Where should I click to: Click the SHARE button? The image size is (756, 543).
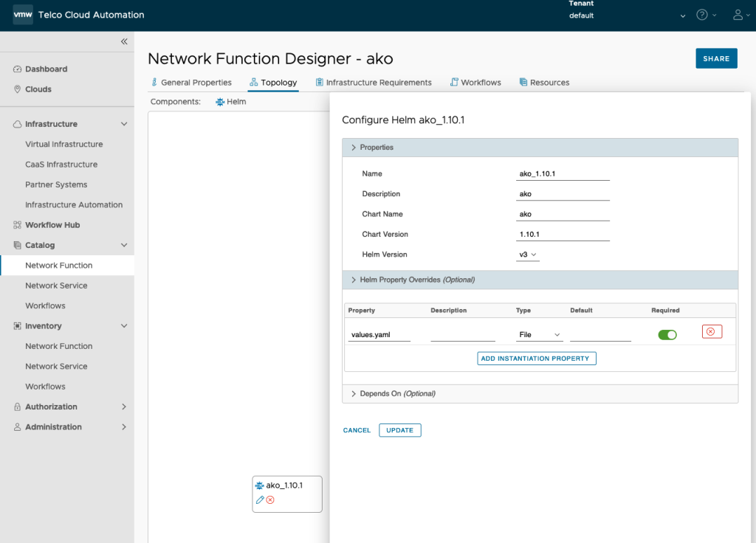point(716,58)
